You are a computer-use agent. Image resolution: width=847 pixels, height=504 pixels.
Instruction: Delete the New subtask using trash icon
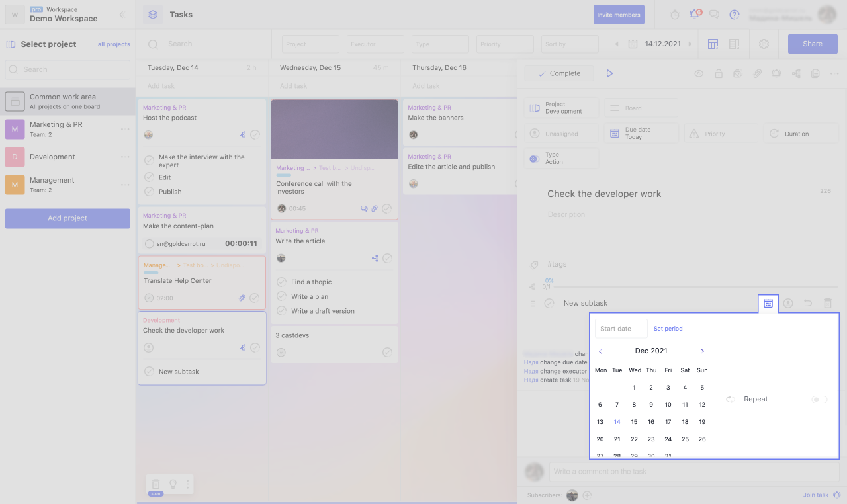tap(827, 304)
